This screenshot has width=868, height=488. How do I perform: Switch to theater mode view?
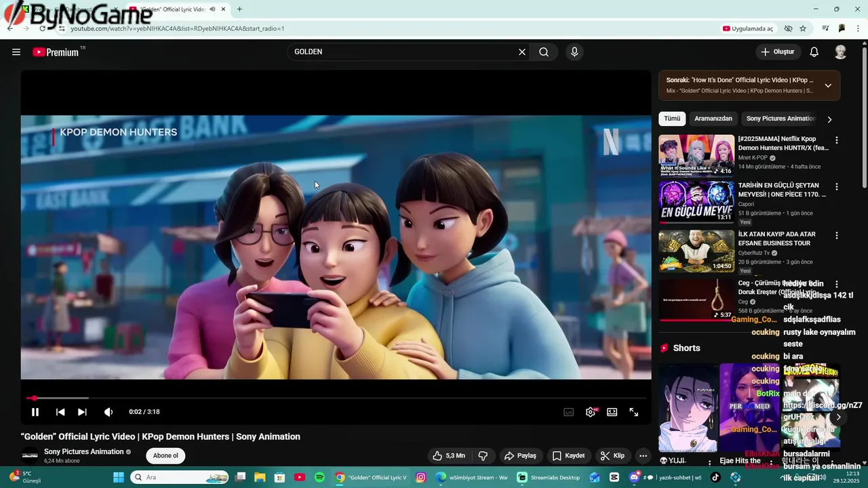coord(612,412)
